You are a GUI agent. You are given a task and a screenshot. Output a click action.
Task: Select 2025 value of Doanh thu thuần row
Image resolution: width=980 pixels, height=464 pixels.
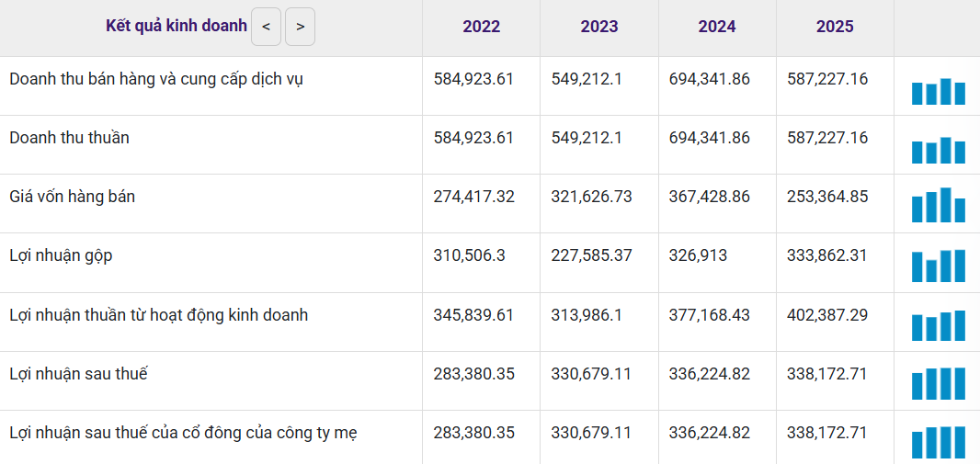[827, 138]
